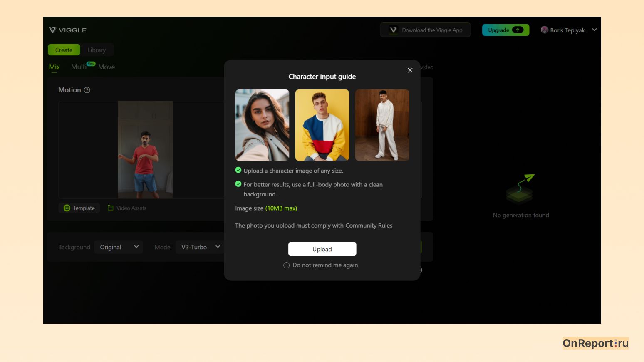Open the V2-Turbo model dropdown

(x=200, y=247)
